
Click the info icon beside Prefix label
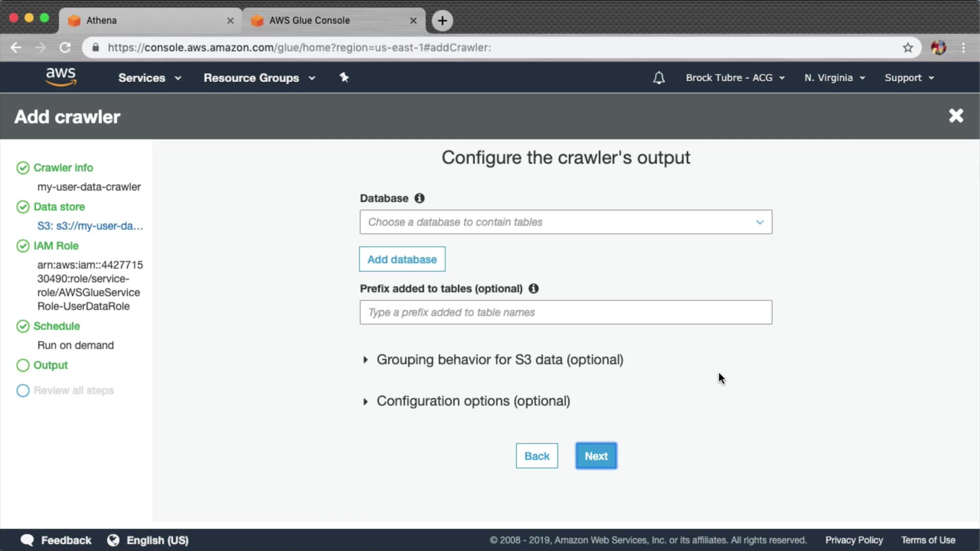click(533, 288)
